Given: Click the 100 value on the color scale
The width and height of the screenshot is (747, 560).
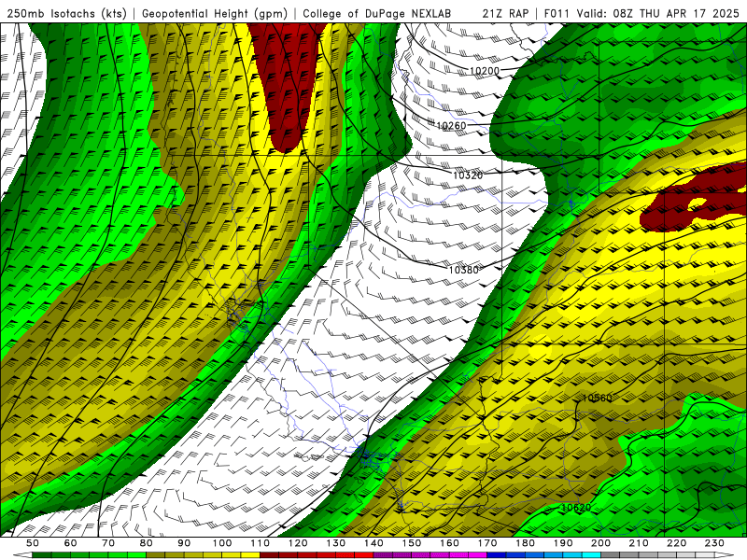Looking at the screenshot, I should [222, 543].
